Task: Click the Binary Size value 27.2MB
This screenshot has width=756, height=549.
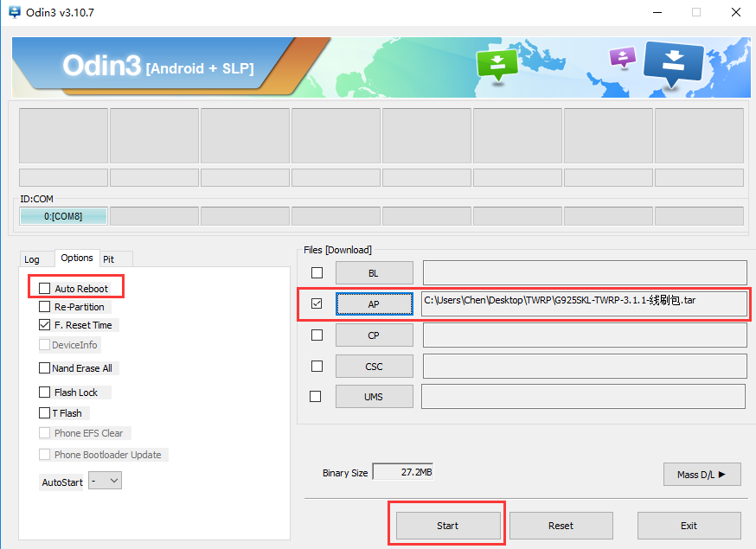Action: click(403, 472)
